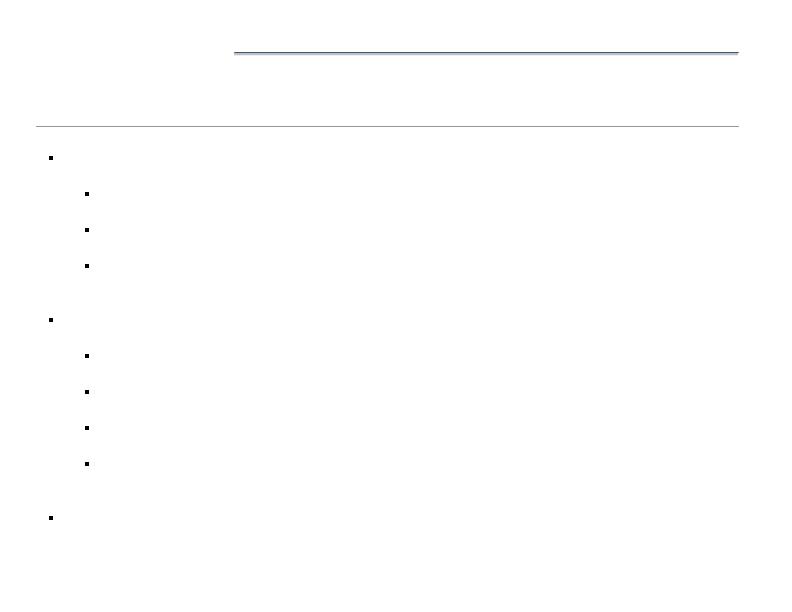This screenshot has width=792, height=612.
Task: Click third sub-bullet under the second main bullet
Action: [88, 428]
